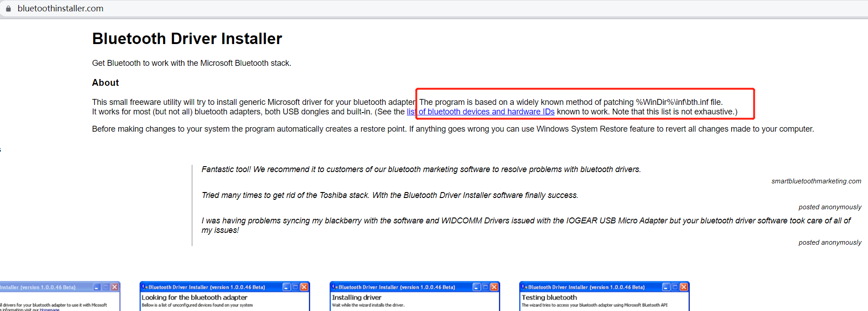Click 'posted anonymously' credit under the IOGEAR quote

pyautogui.click(x=830, y=242)
